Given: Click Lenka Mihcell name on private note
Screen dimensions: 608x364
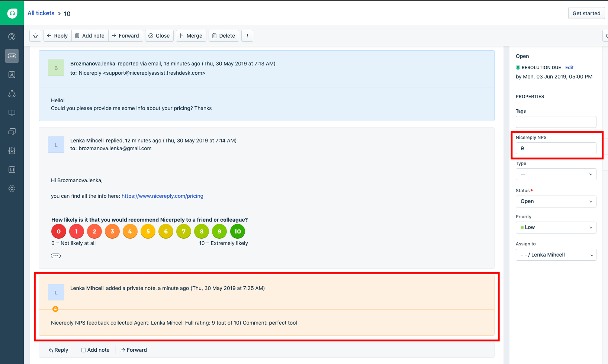Looking at the screenshot, I should point(87,288).
